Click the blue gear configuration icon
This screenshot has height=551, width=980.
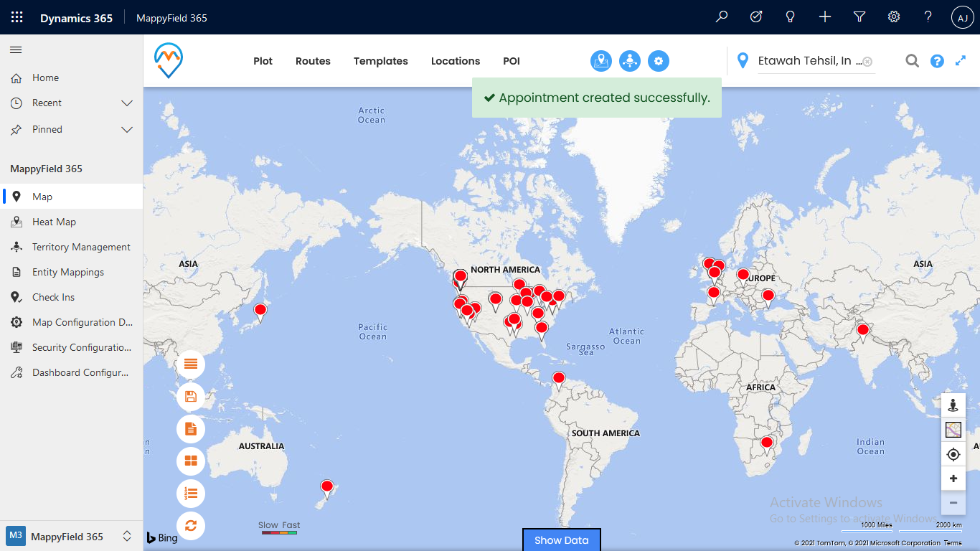pos(659,61)
